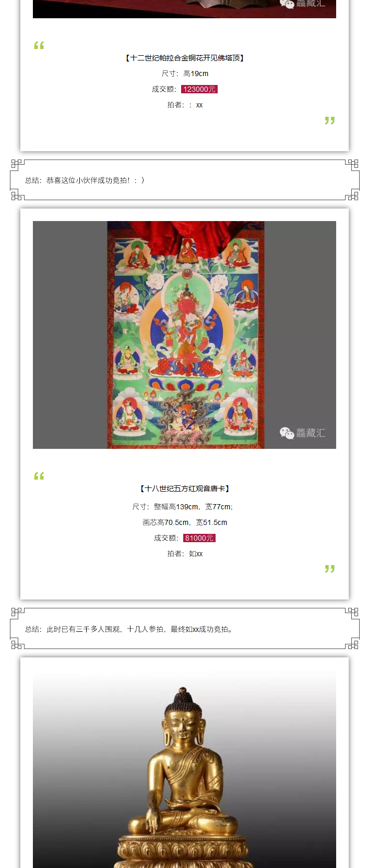Click the highlighted price 81000元

(199, 538)
